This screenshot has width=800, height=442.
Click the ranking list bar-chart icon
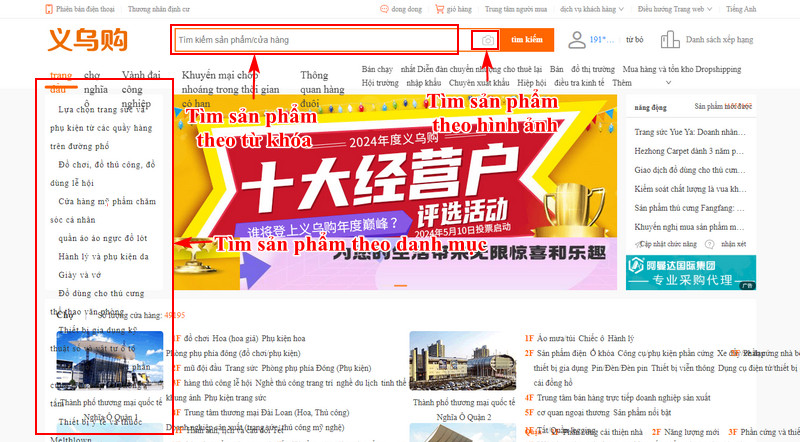[670, 40]
